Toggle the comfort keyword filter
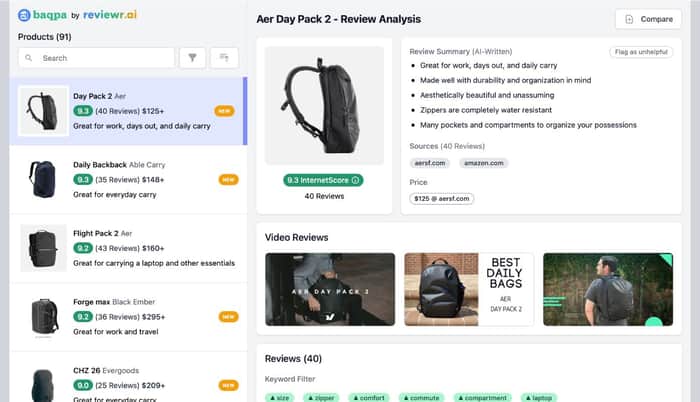This screenshot has height=402, width=700. click(368, 398)
